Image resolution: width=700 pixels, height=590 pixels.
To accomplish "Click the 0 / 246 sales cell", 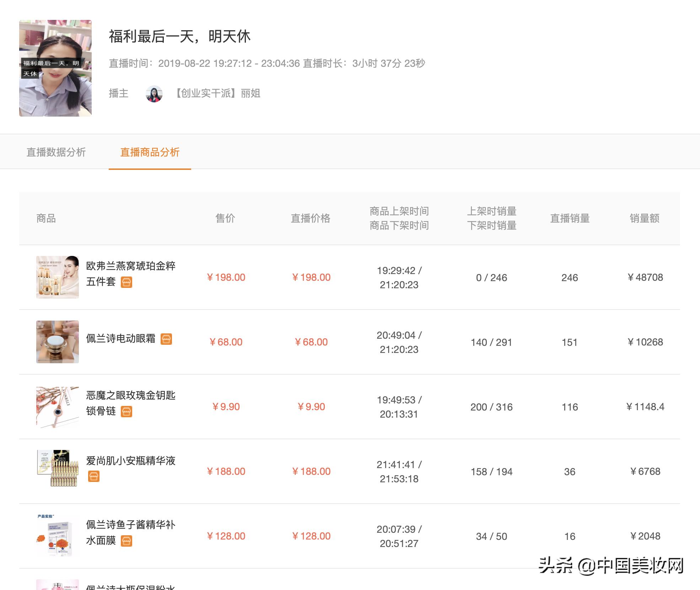I will [x=491, y=278].
